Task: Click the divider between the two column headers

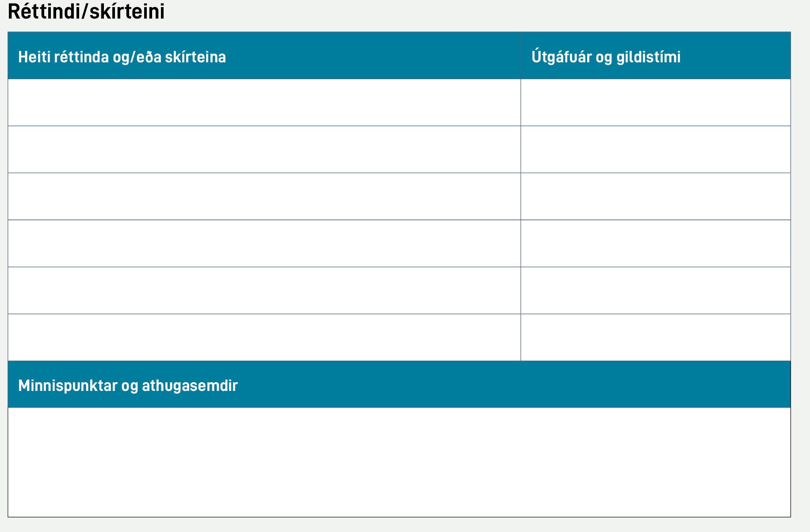Action: pyautogui.click(x=521, y=56)
